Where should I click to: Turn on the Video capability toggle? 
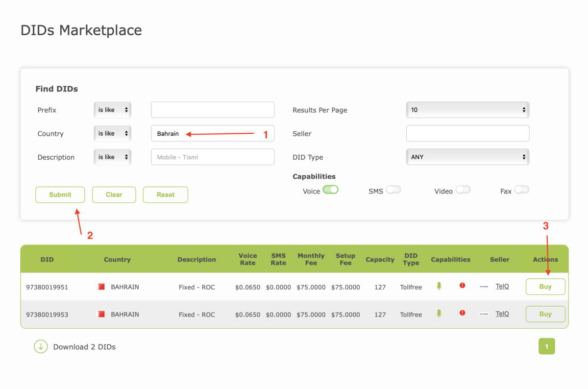coord(463,190)
